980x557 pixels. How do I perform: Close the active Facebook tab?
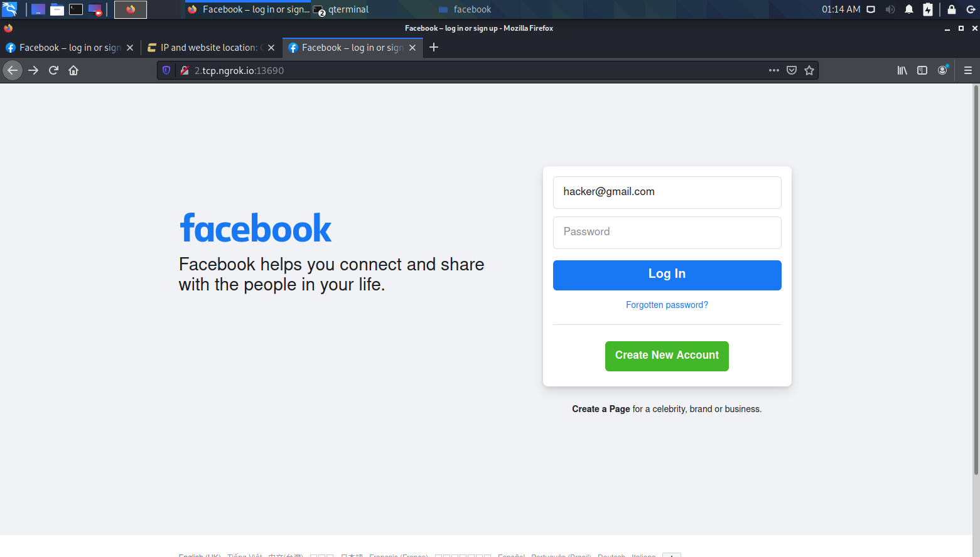412,48
